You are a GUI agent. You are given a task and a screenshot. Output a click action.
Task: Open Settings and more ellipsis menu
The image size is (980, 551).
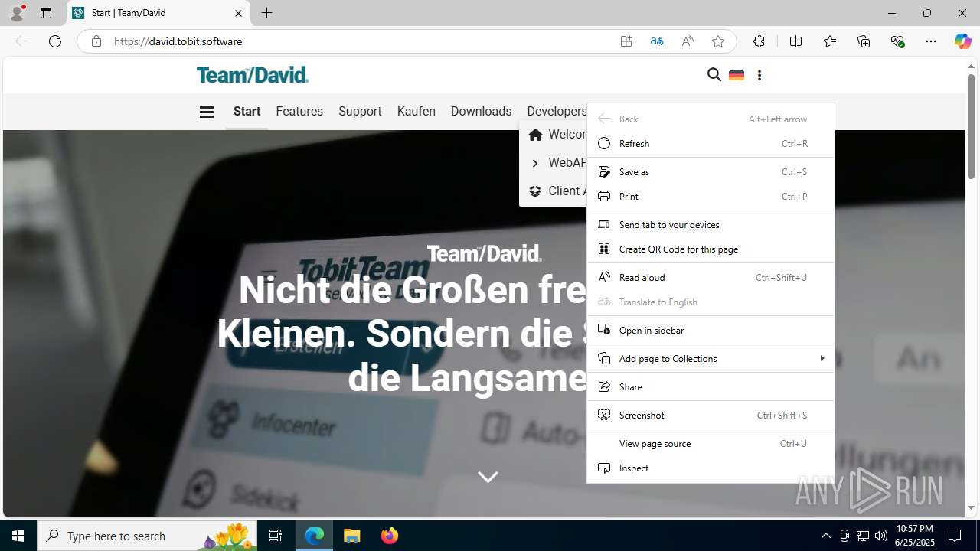point(931,41)
